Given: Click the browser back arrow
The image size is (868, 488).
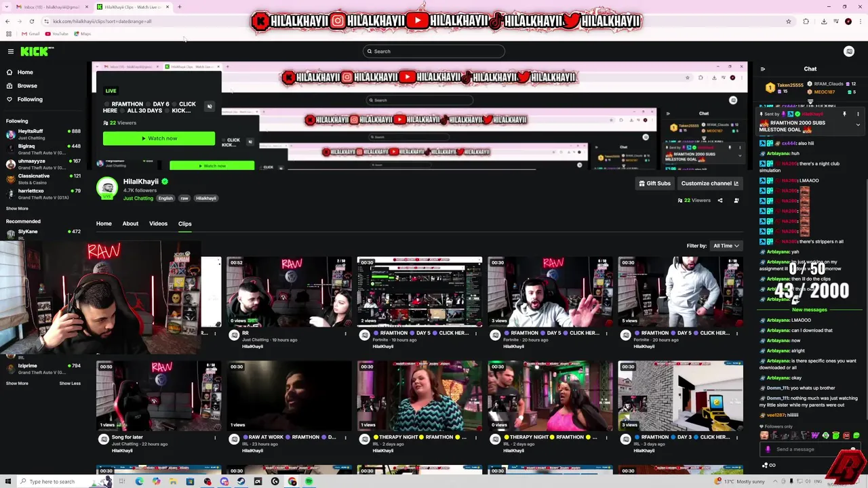Looking at the screenshot, I should click(7, 21).
